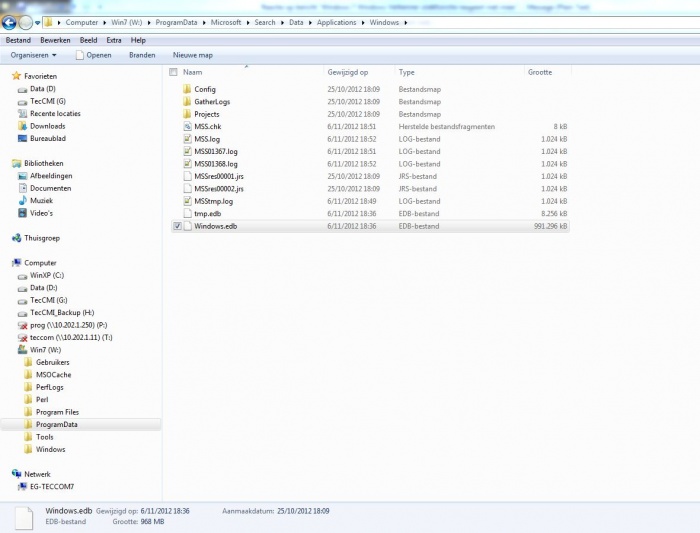Open the recent locations dropdown arrow
The width and height of the screenshot is (700, 533).
pyautogui.click(x=38, y=22)
